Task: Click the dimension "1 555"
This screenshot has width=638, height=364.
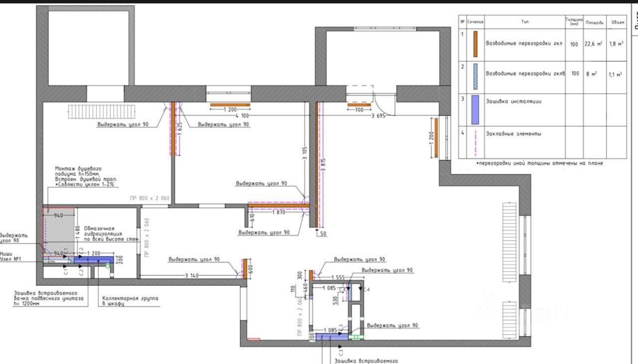Action: pyautogui.click(x=337, y=277)
